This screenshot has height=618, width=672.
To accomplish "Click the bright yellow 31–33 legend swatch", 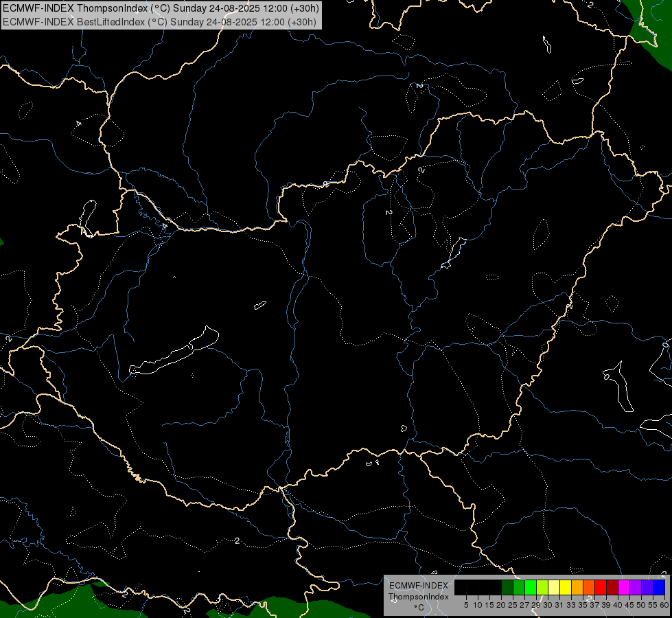I will coord(566,587).
